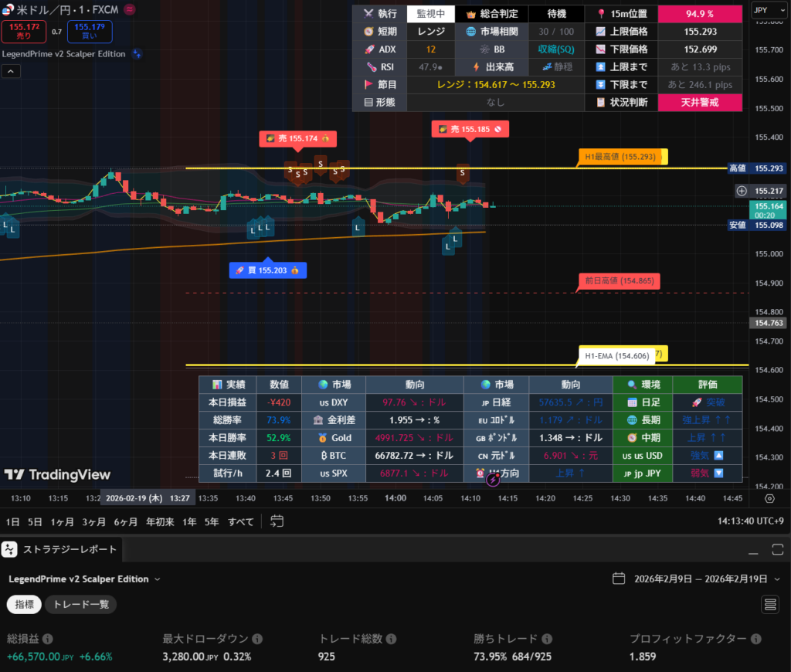Click the plus icon beside price 155.217
791x672 pixels.
click(x=742, y=190)
